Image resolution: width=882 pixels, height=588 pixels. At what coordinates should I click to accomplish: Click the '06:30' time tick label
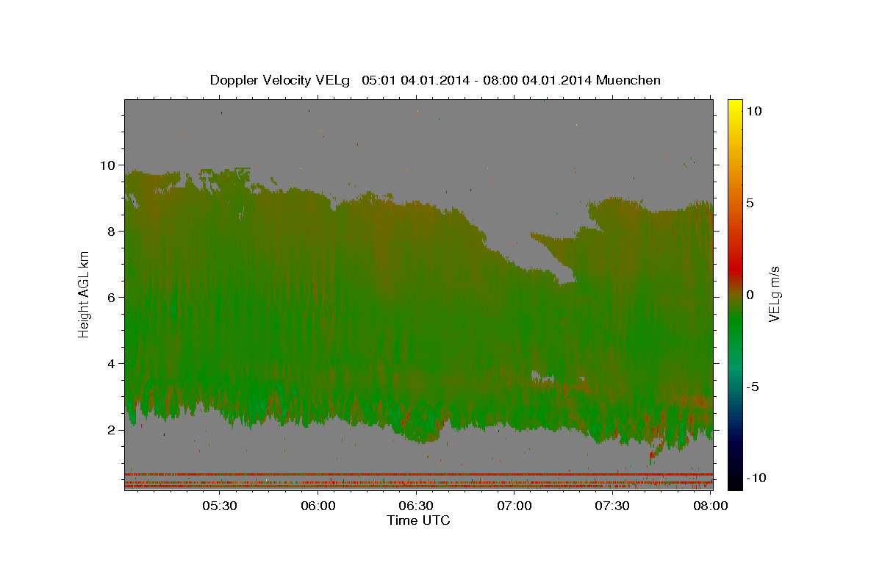click(416, 506)
